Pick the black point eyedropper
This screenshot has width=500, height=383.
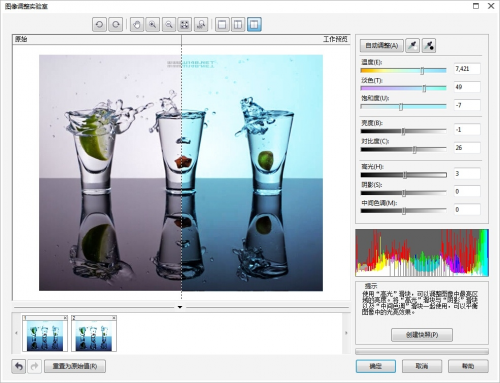click(429, 45)
